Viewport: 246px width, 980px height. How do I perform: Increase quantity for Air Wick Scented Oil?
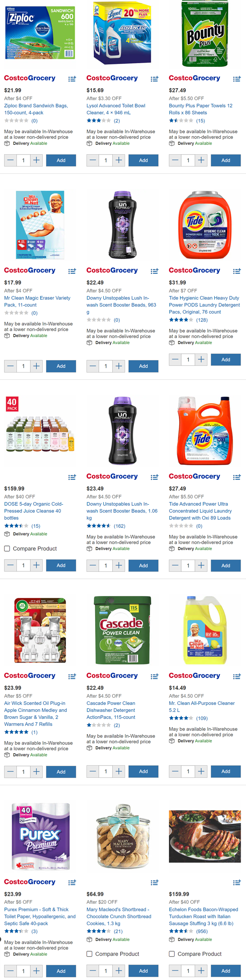point(36,772)
